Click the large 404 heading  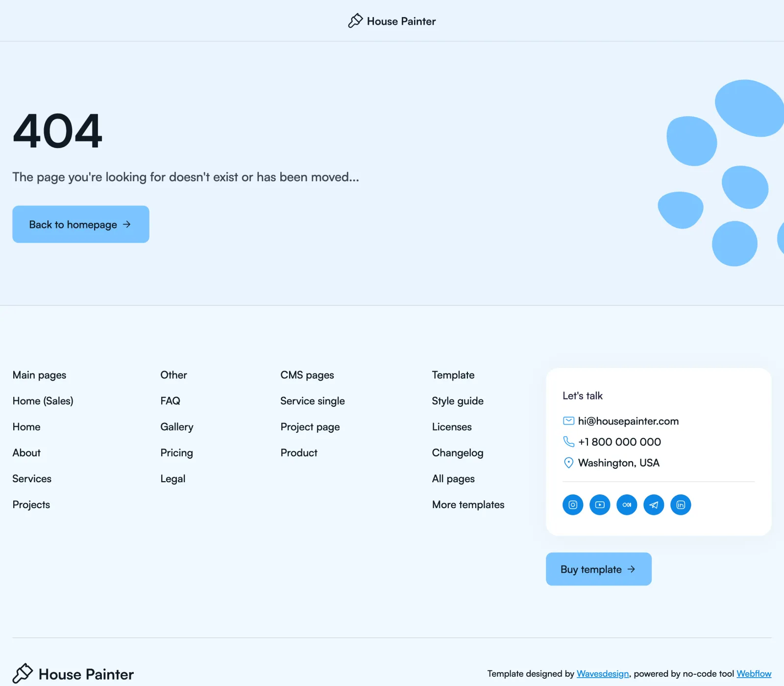(x=57, y=131)
